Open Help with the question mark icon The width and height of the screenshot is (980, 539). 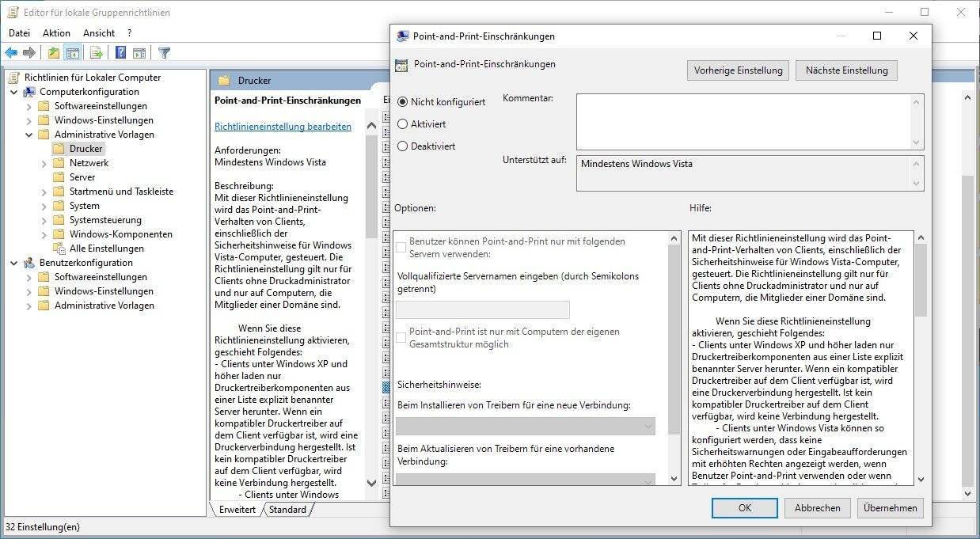coord(120,53)
